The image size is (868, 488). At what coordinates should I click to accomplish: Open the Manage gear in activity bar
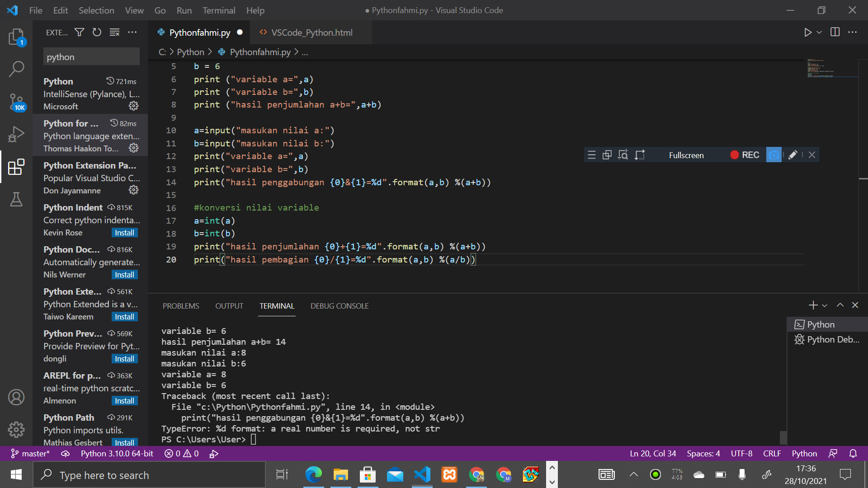16,430
